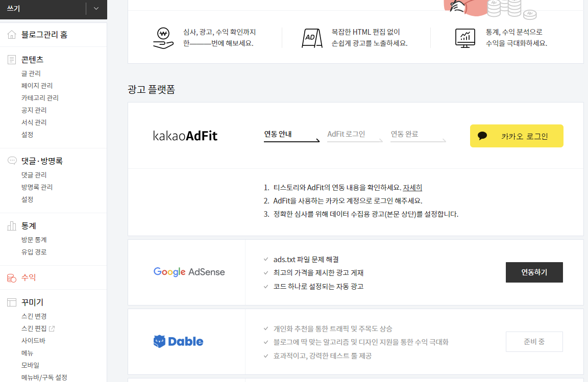Screen dimensions: 588x382
Task: Click the home icon beside 블로그관리 홈
Action: pos(12,35)
